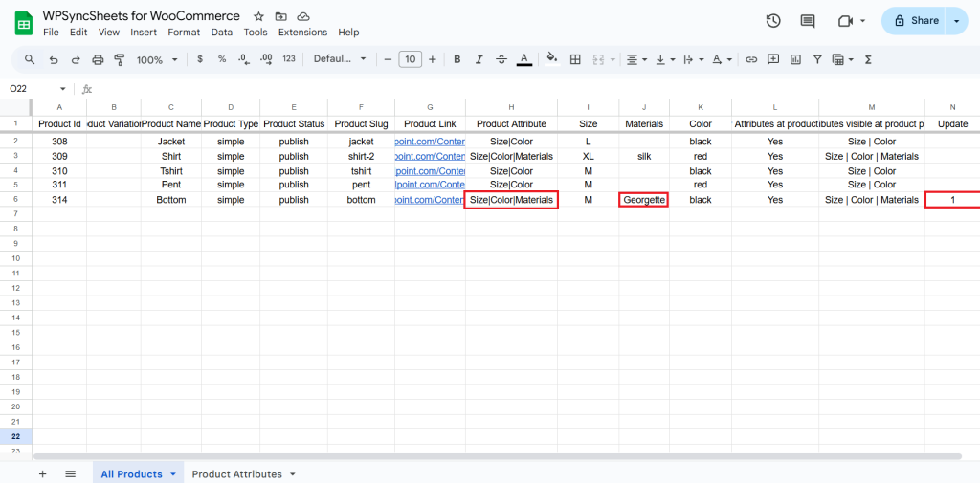
Task: Open the Bottom product link
Action: pos(430,199)
